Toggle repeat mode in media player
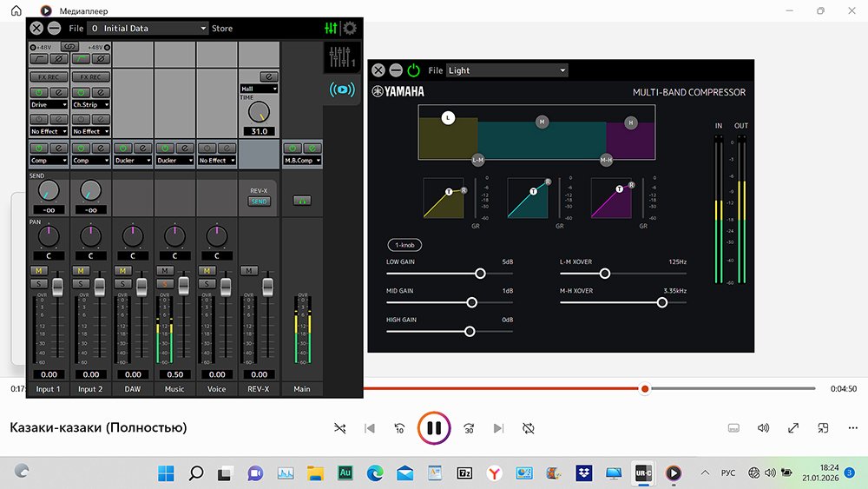This screenshot has width=868, height=489. (529, 428)
